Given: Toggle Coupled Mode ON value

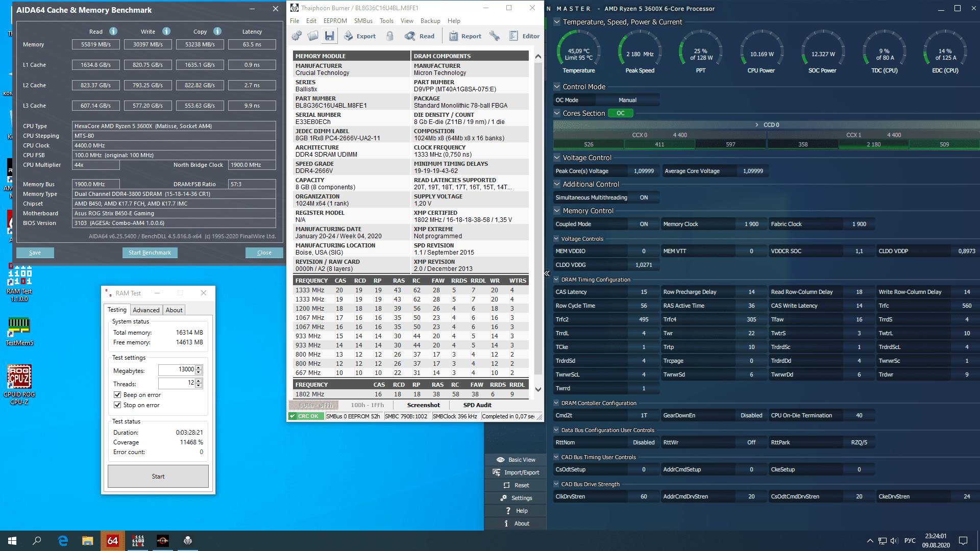Looking at the screenshot, I should tap(644, 224).
